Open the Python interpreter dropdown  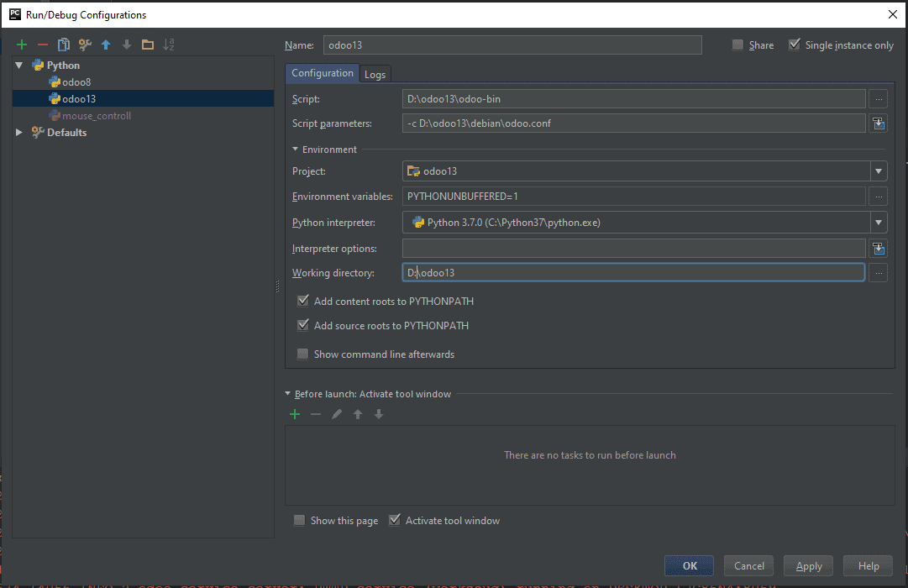[x=879, y=223]
